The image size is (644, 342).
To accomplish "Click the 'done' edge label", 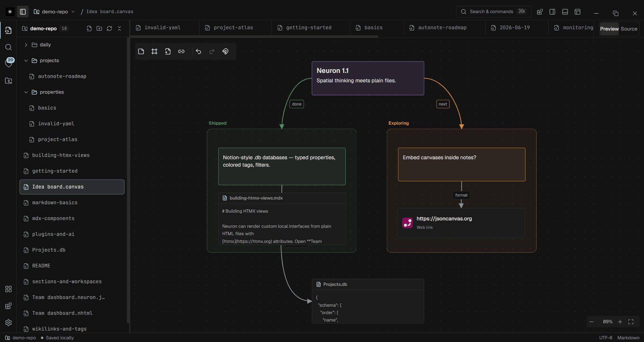I will pos(297,104).
